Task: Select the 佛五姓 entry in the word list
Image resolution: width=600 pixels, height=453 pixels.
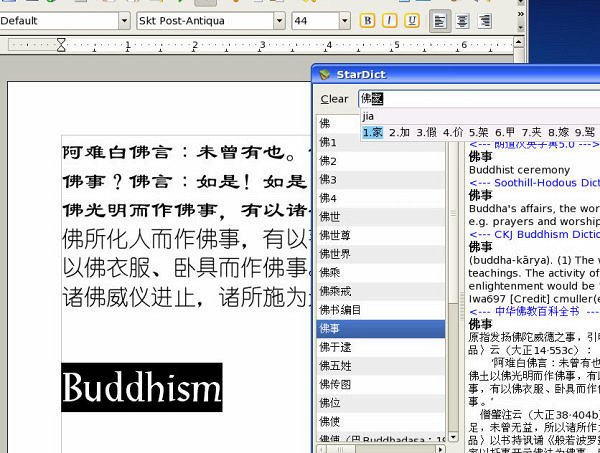Action: pyautogui.click(x=381, y=366)
